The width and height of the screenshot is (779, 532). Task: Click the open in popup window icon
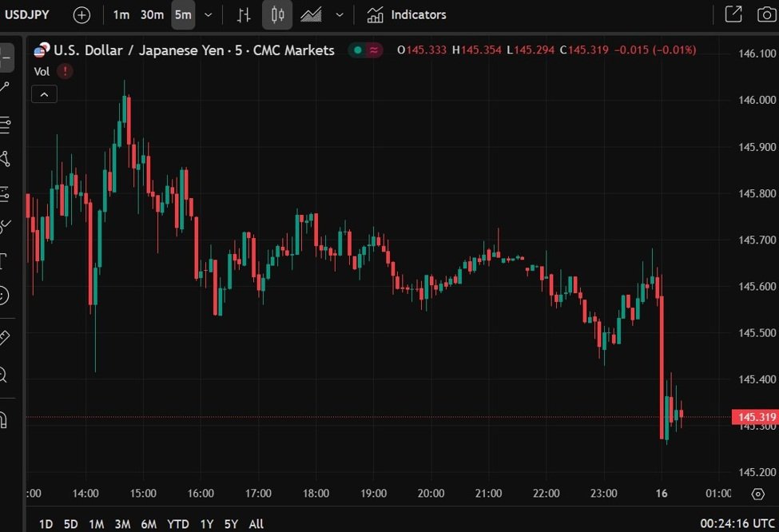[733, 14]
